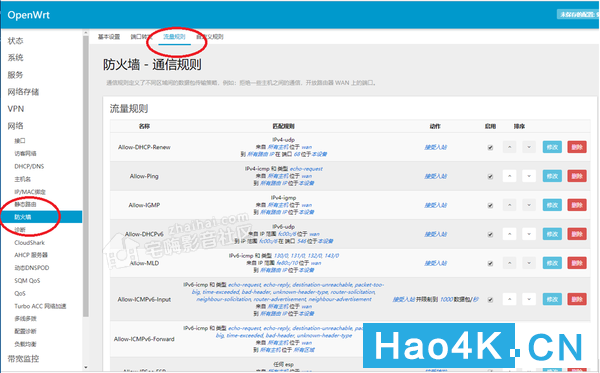Open the 基本设置 tab
The height and width of the screenshot is (373, 600).
coord(109,37)
